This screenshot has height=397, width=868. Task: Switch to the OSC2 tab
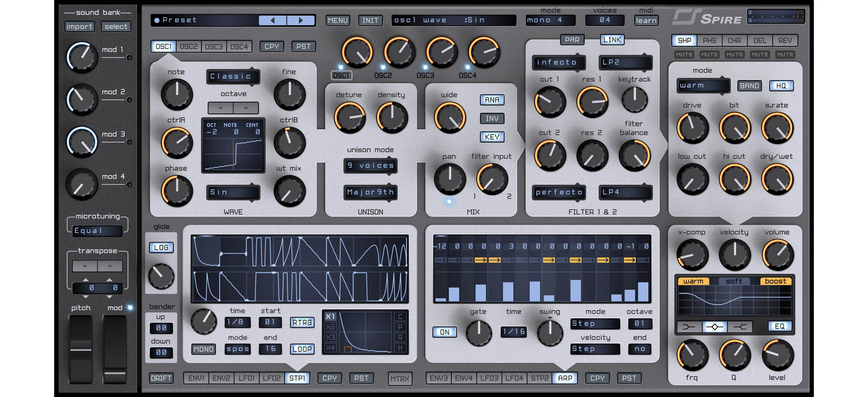[x=189, y=47]
